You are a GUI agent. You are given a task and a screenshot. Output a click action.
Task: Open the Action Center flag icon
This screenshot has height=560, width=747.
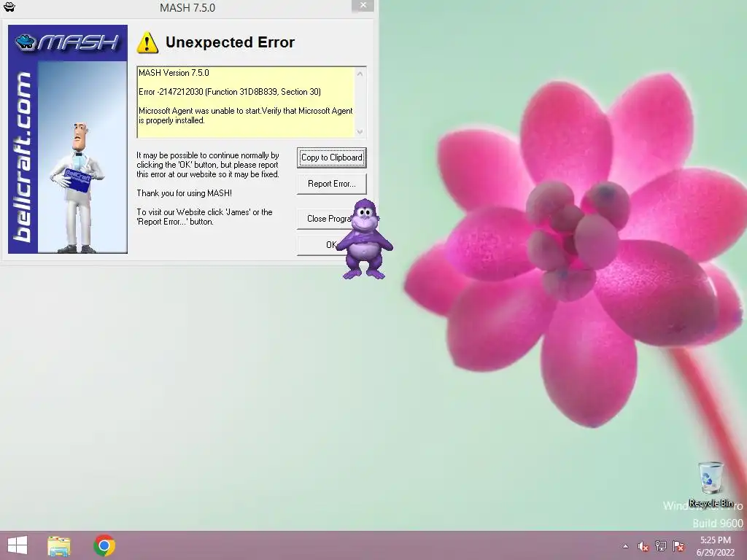point(678,546)
